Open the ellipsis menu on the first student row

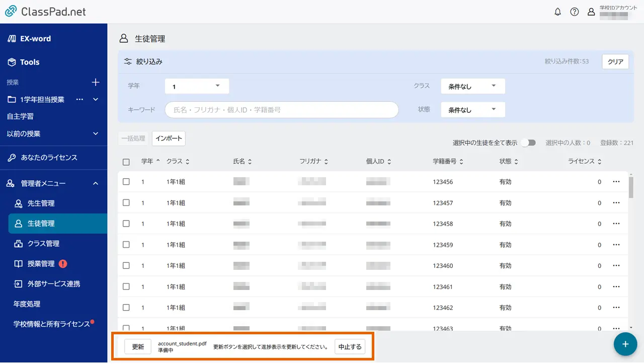click(x=616, y=182)
